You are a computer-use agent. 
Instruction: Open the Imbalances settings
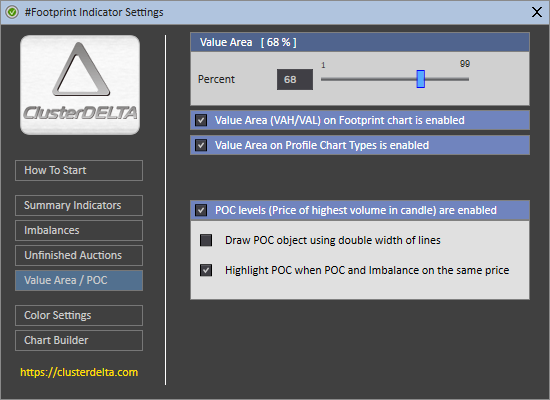(x=79, y=231)
